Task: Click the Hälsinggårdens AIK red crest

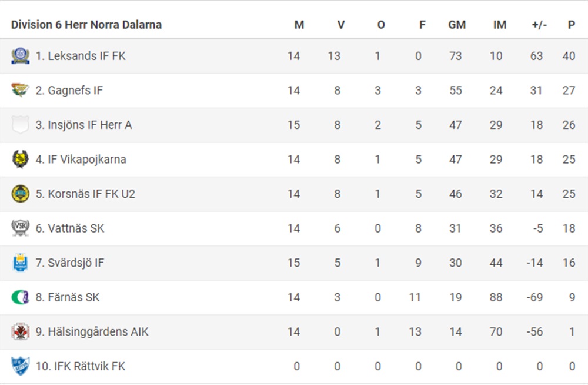Action: [20, 331]
